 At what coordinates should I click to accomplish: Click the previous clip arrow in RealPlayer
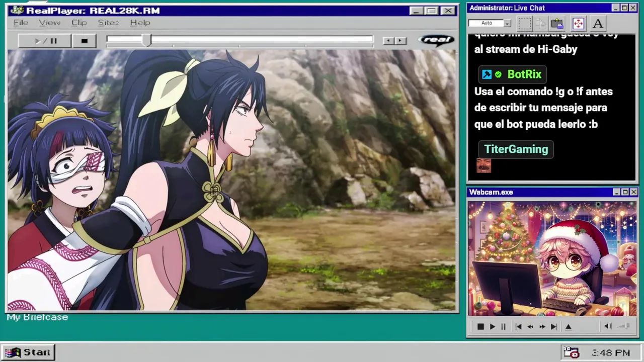(x=388, y=41)
